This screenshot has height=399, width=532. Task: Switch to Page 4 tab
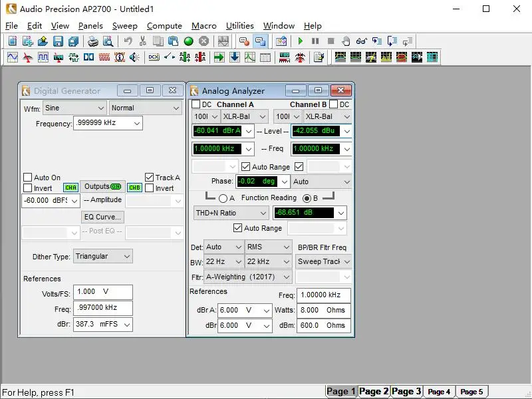click(x=439, y=392)
